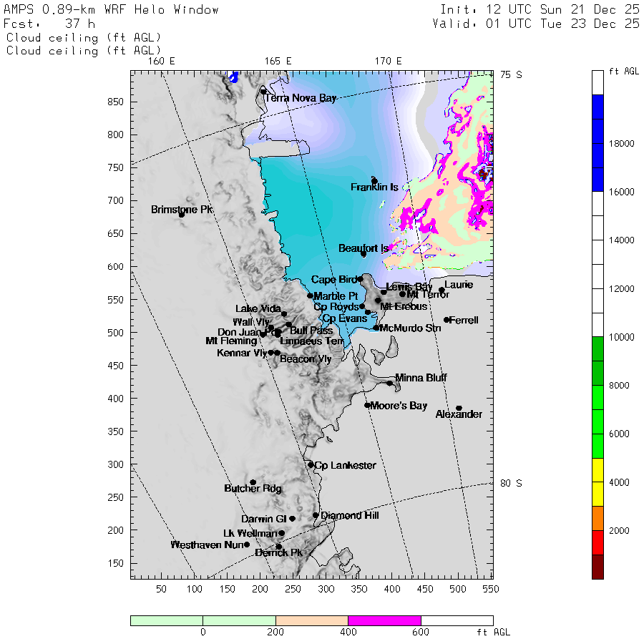
Task: Click the Darwin Gl marker dot
Action: (x=293, y=519)
